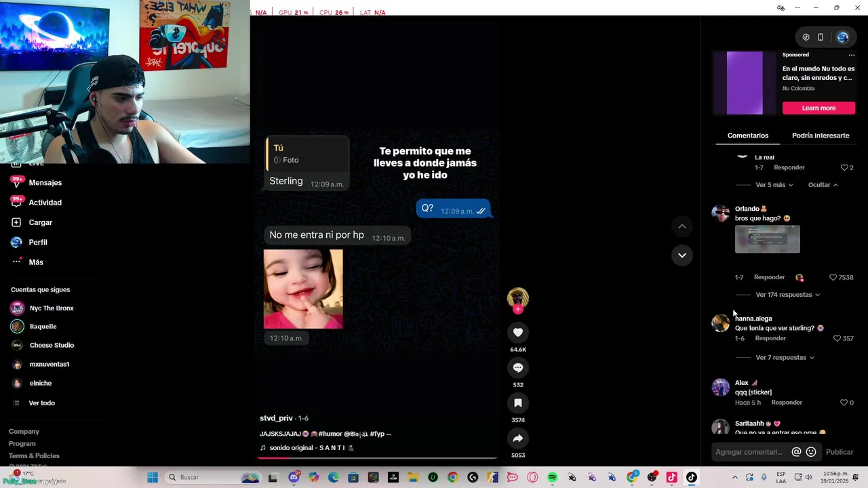Like the TikTok video with the heart icon
This screenshot has height=488, width=868.
pyautogui.click(x=517, y=332)
